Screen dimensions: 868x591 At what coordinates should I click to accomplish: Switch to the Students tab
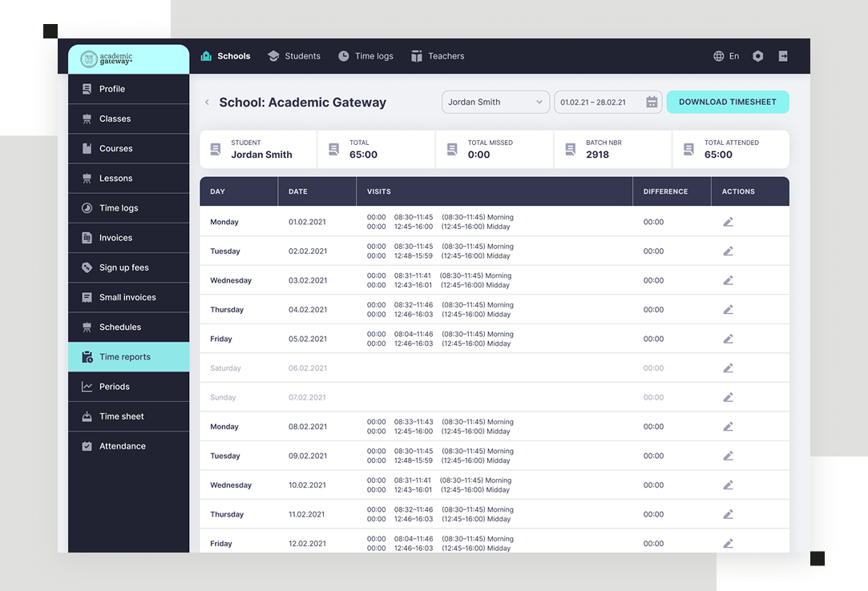(x=294, y=56)
